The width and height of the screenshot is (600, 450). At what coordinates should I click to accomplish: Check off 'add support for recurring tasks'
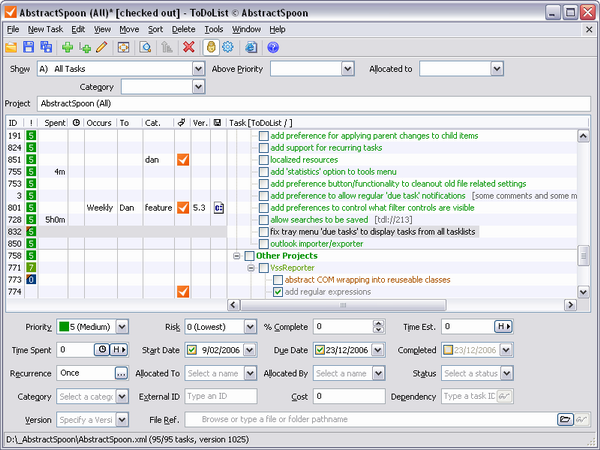(x=264, y=148)
